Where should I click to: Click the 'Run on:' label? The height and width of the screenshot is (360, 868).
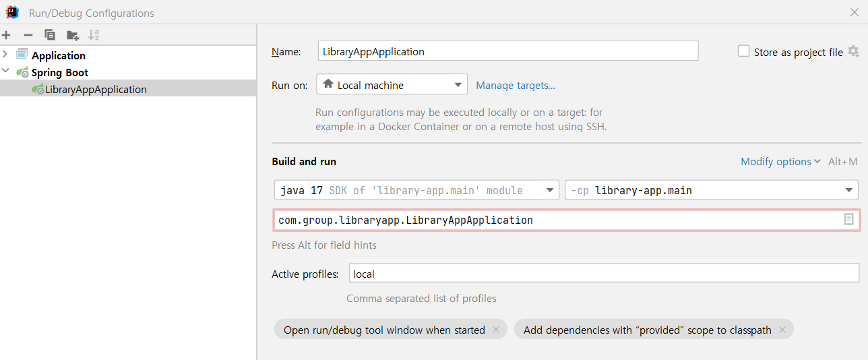pos(290,86)
